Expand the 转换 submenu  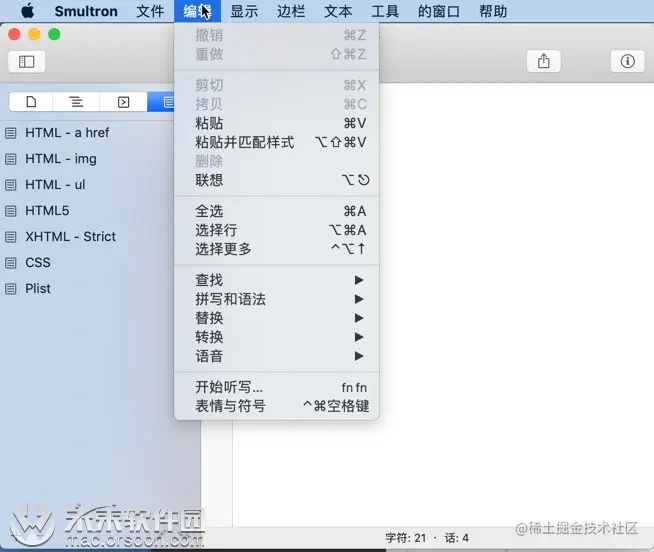coord(277,337)
